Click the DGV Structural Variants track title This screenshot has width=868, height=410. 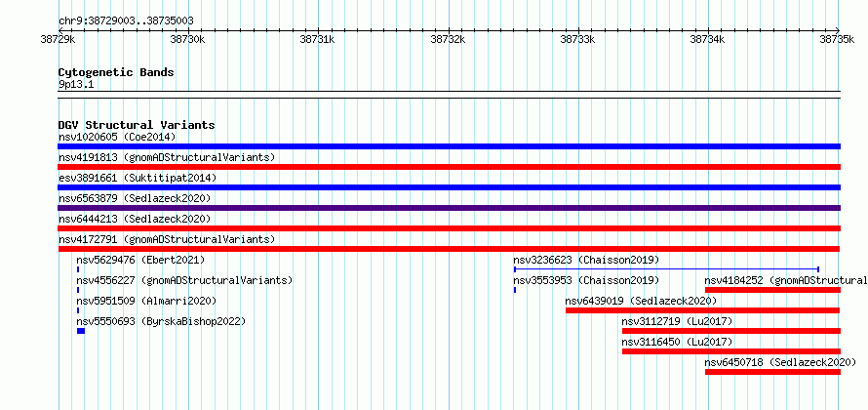(x=137, y=125)
